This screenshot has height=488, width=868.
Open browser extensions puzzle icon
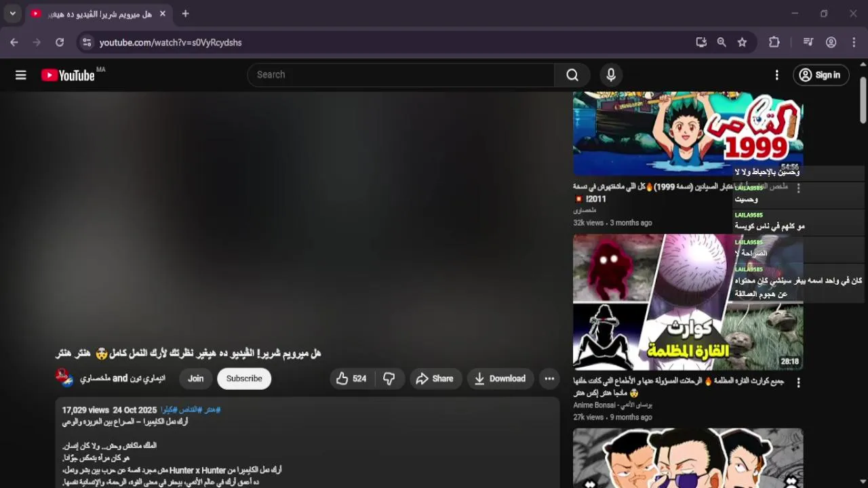coord(774,42)
